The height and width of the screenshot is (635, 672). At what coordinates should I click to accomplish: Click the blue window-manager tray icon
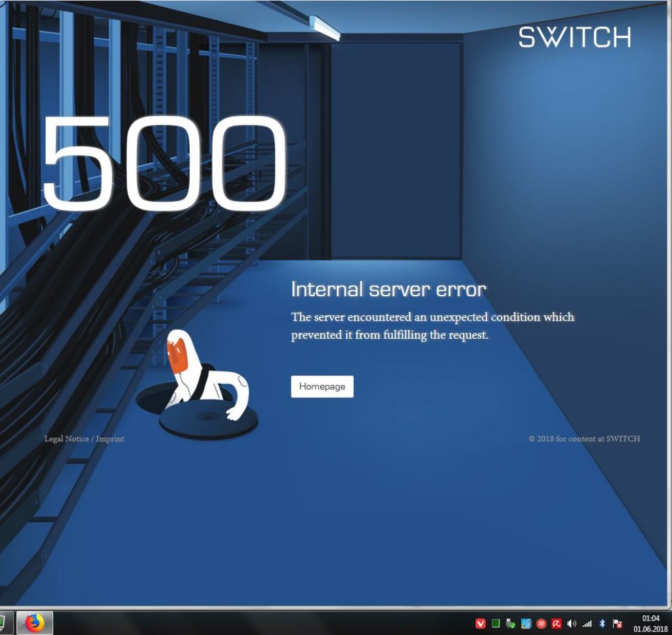click(526, 623)
